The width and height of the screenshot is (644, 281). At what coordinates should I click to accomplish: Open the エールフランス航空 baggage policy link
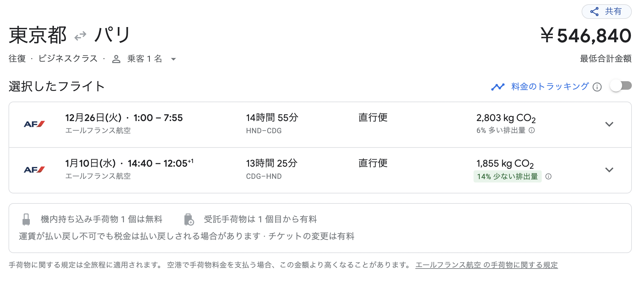[487, 265]
